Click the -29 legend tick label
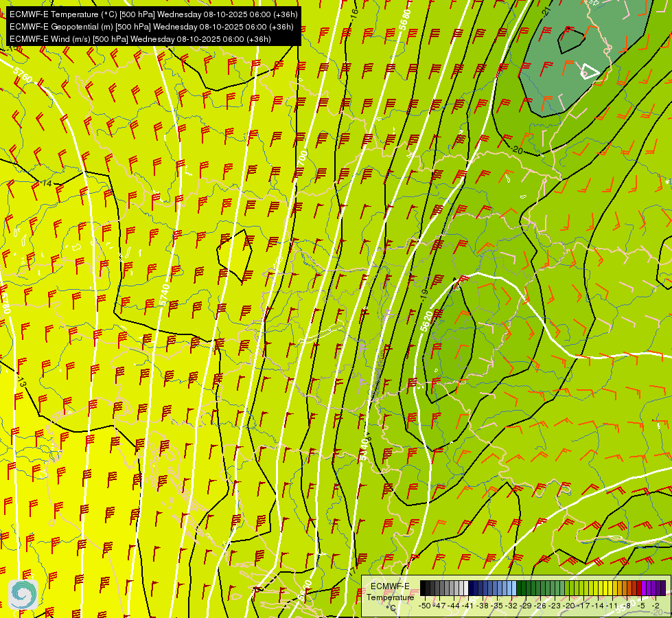Viewport: 672px width, 618px height. pos(525,606)
